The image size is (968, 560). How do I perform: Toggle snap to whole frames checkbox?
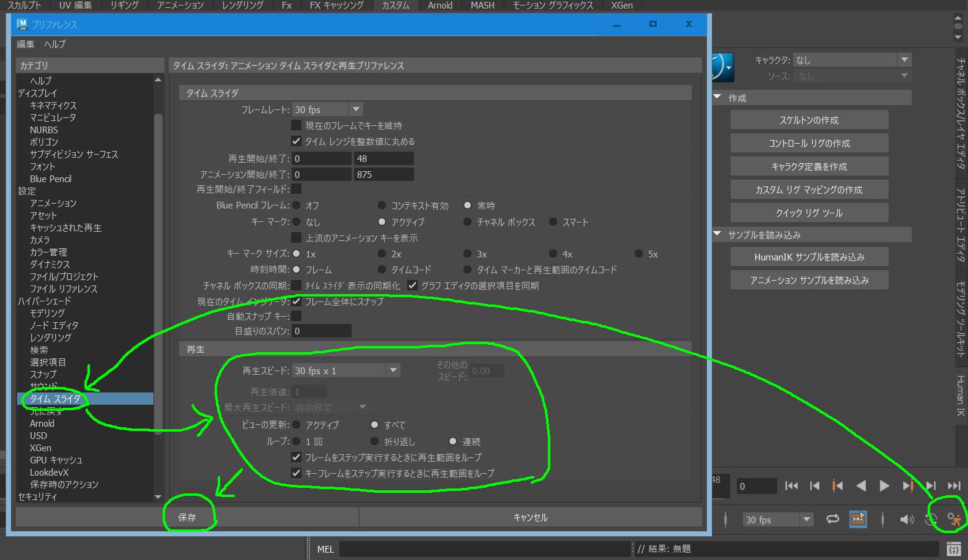pos(297,301)
